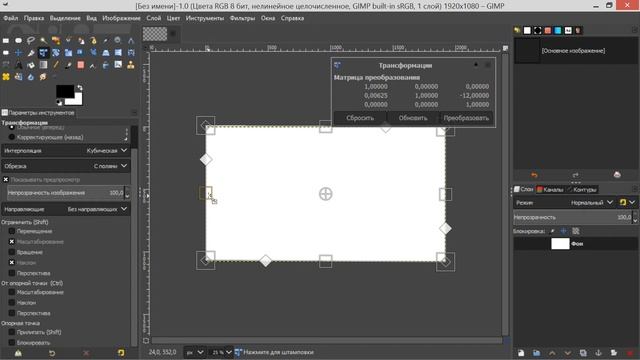Select the Fuzzy Select magic wand tool

pyautogui.click(x=43, y=40)
